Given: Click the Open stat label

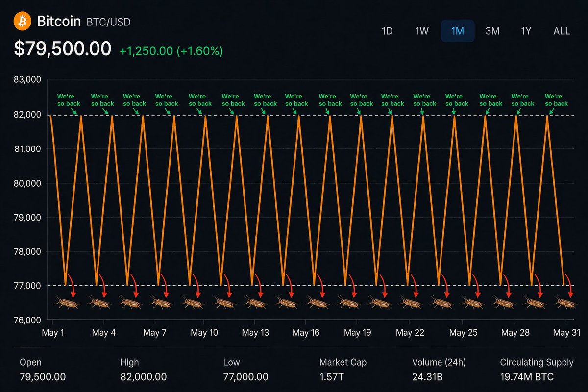Looking at the screenshot, I should point(30,363).
